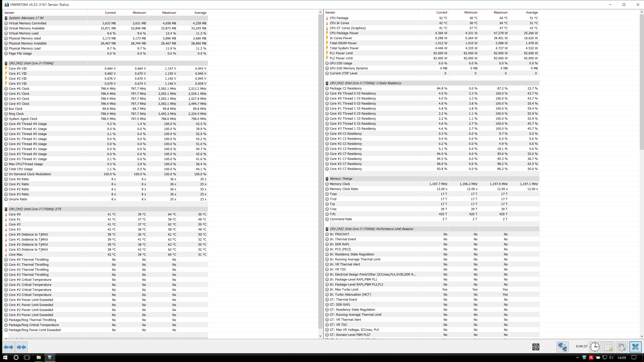Click the collapse layout arrows button

tap(21, 347)
